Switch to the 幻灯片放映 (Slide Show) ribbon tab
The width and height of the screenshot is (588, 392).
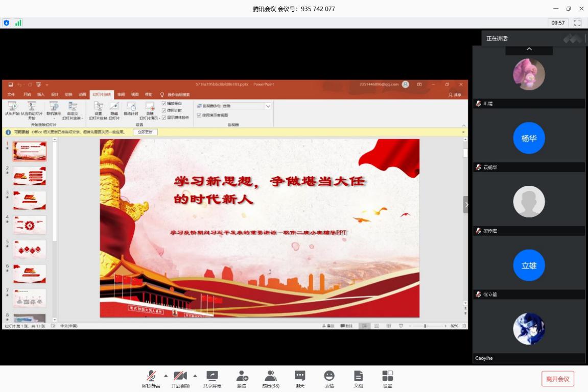point(102,94)
